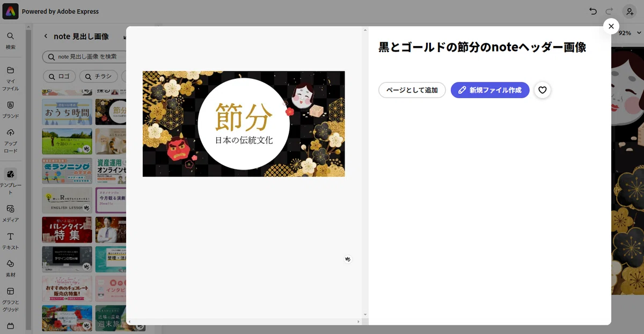Open the tropical flowers template thumbnail
The height and width of the screenshot is (334, 644).
[67, 318]
